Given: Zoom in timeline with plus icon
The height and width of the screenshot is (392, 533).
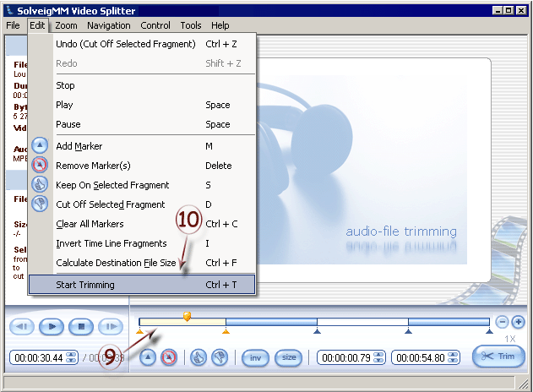Looking at the screenshot, I should (518, 322).
